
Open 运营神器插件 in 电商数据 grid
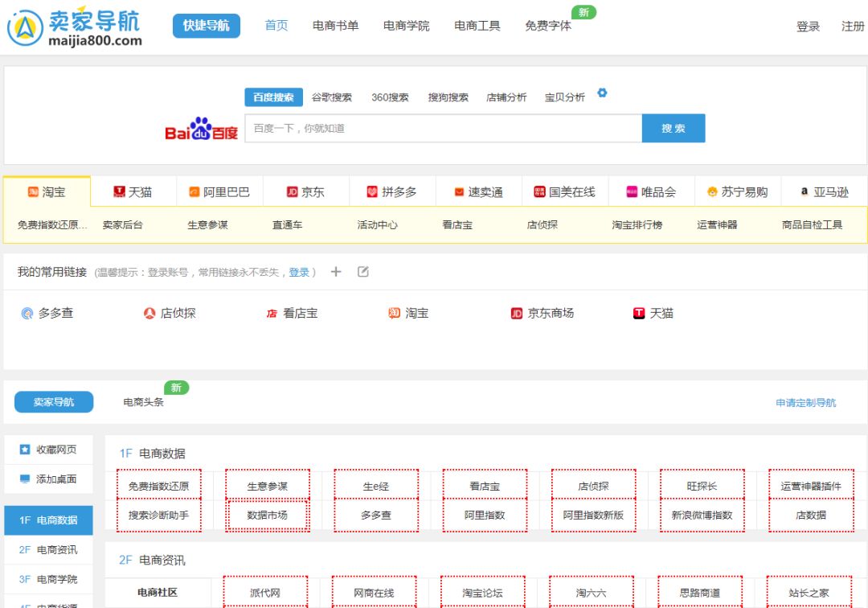(x=811, y=486)
